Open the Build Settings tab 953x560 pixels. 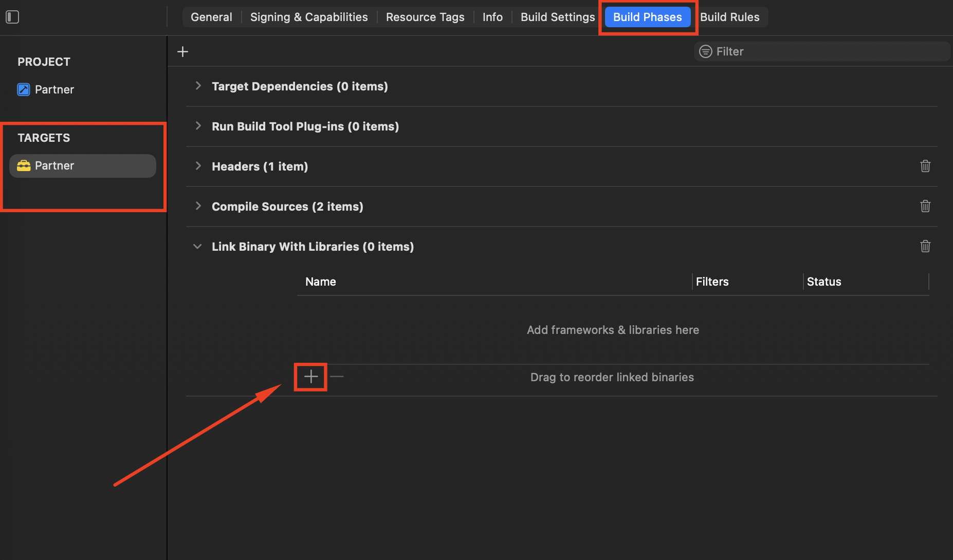[558, 17]
